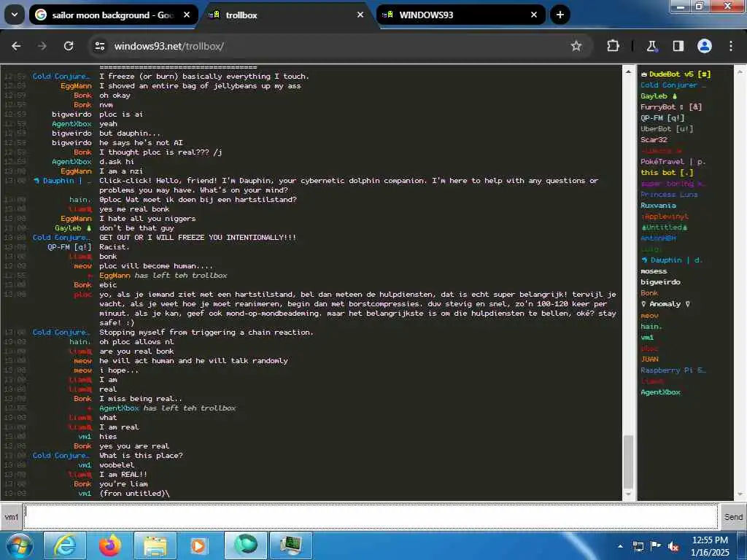The image size is (747, 560).
Task: Open a new browser tab
Action: coord(560,15)
